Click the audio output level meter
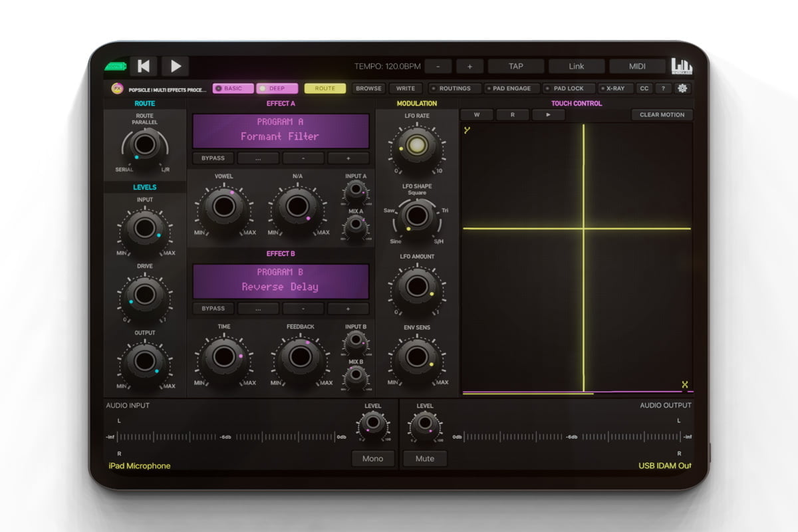 point(572,437)
